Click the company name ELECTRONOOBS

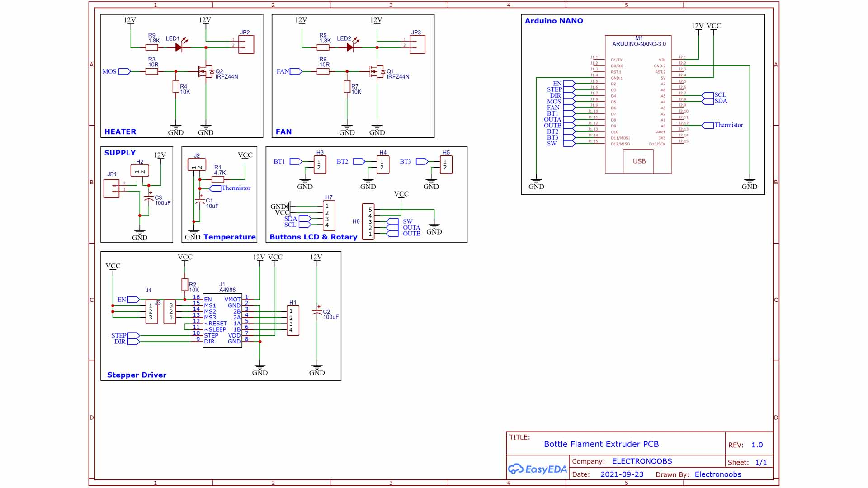(x=642, y=461)
